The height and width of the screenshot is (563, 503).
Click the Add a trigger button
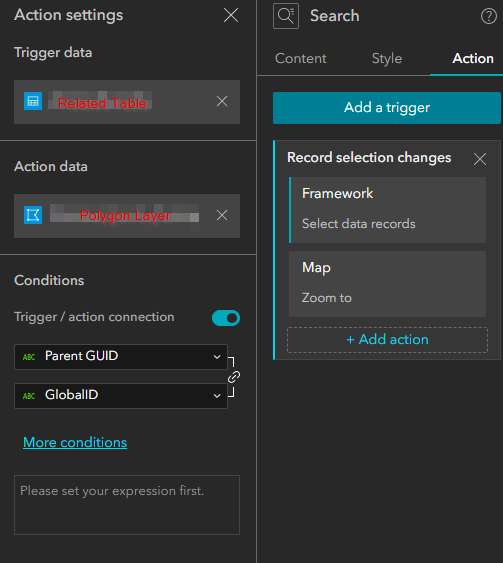[x=387, y=108]
